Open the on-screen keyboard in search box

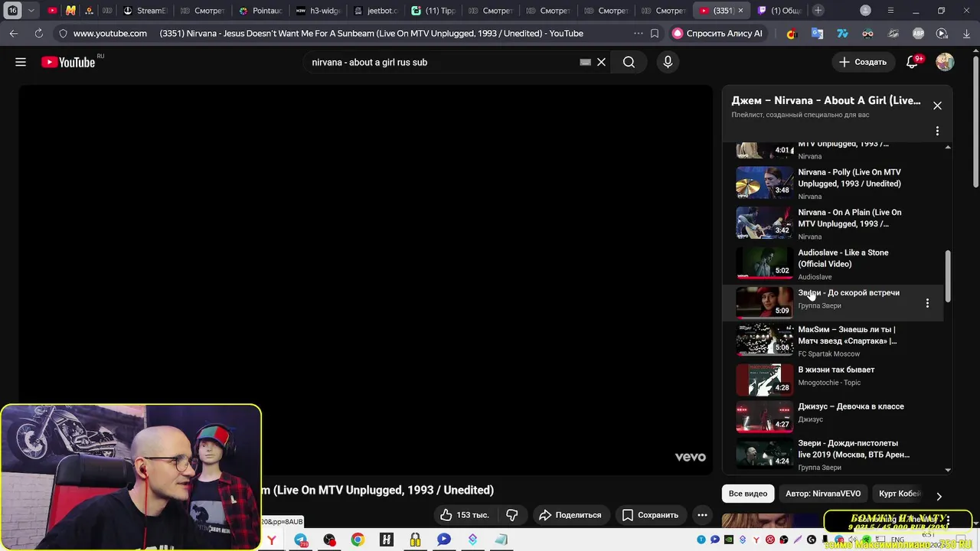click(x=585, y=62)
